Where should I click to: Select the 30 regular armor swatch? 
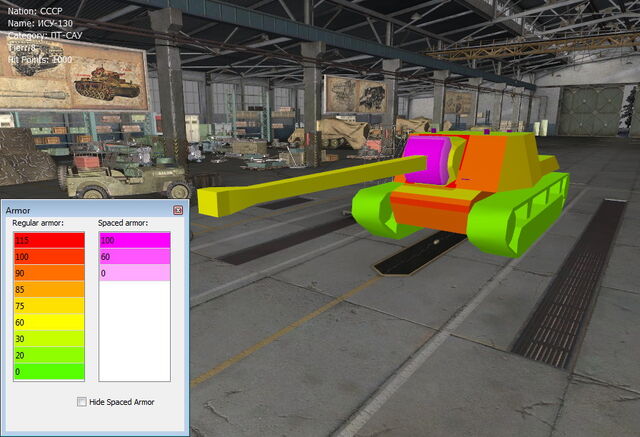[49, 339]
